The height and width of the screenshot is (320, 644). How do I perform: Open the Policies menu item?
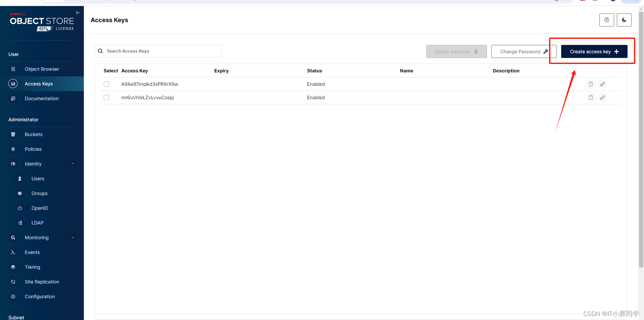coord(42,149)
